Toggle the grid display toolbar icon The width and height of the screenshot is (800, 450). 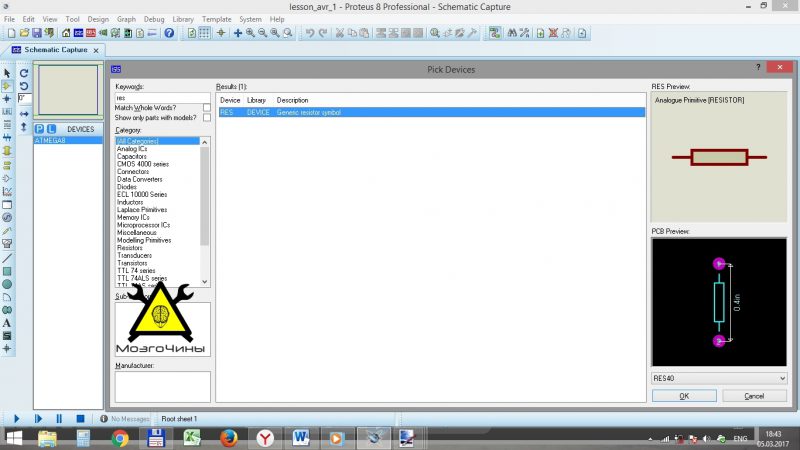point(204,33)
